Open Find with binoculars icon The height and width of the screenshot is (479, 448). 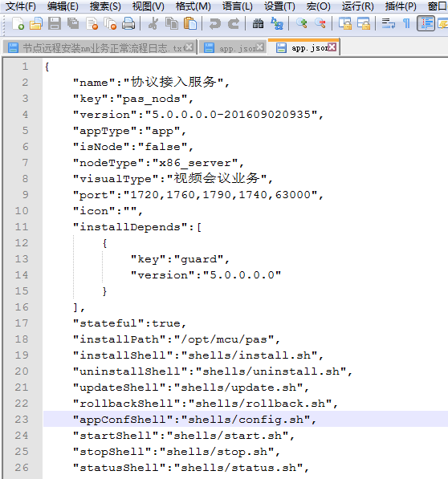tap(258, 23)
